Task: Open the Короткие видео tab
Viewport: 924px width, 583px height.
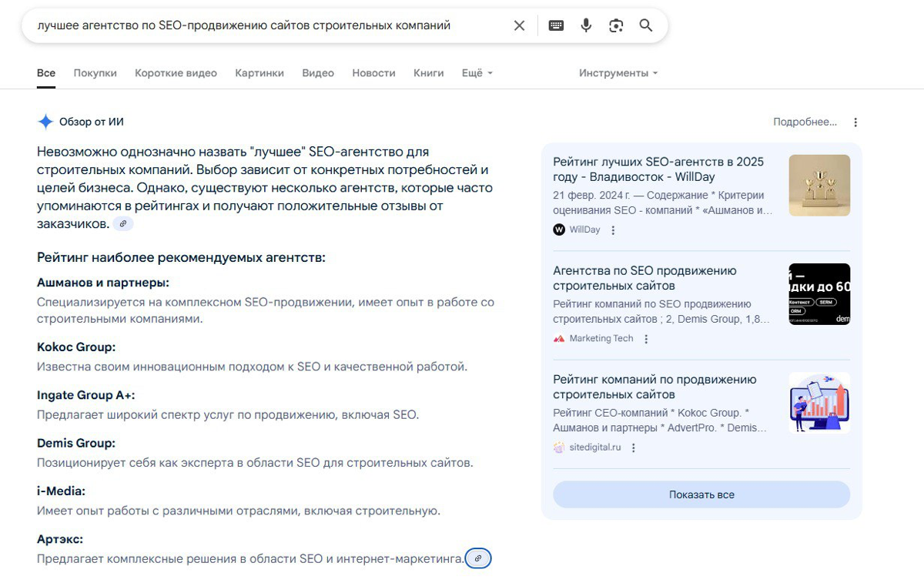Action: click(176, 73)
